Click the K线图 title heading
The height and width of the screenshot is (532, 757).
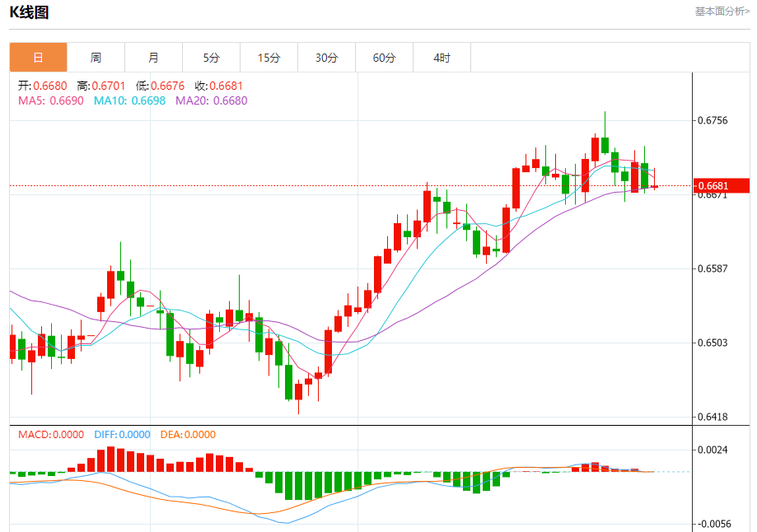coord(29,12)
